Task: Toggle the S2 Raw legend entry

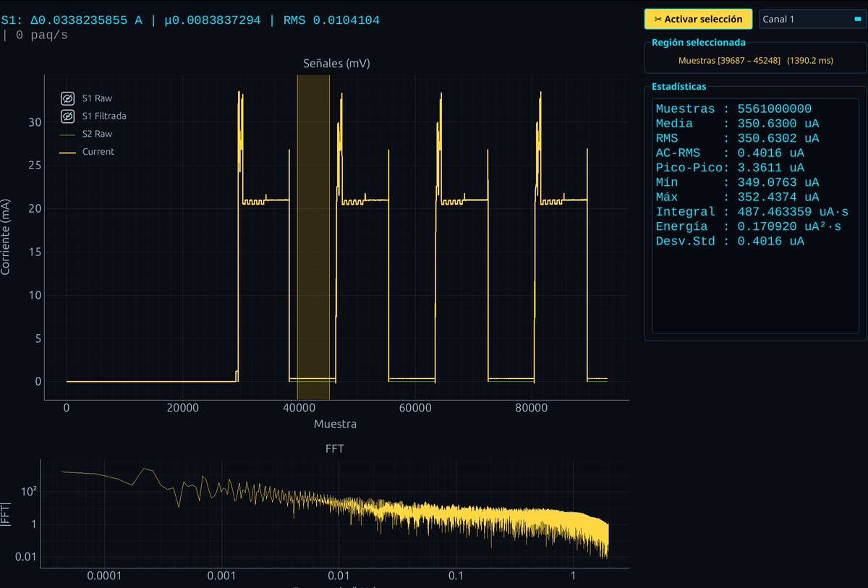Action: click(85, 134)
